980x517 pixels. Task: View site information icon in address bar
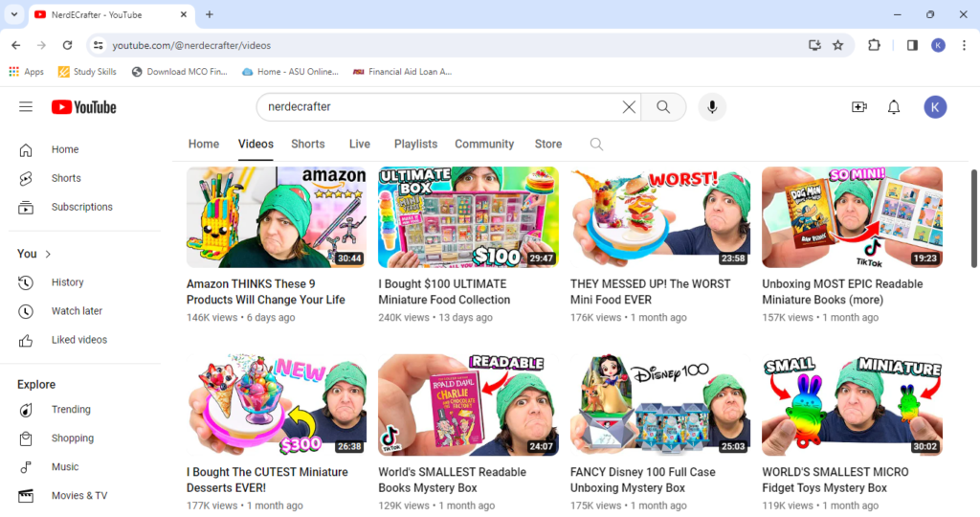99,45
